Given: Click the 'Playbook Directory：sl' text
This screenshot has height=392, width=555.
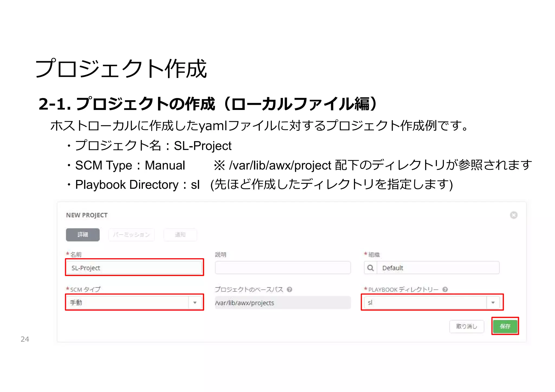Looking at the screenshot, I should (x=137, y=185).
